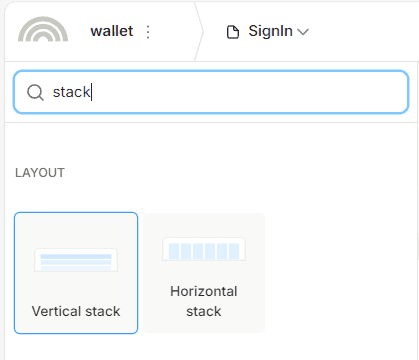Focus the search field containing "stack"
Viewport: 419px width, 360px height.
pyautogui.click(x=211, y=92)
